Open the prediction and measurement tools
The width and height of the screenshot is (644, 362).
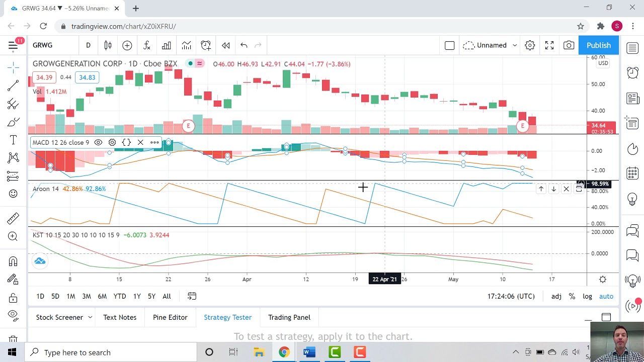[x=13, y=176]
